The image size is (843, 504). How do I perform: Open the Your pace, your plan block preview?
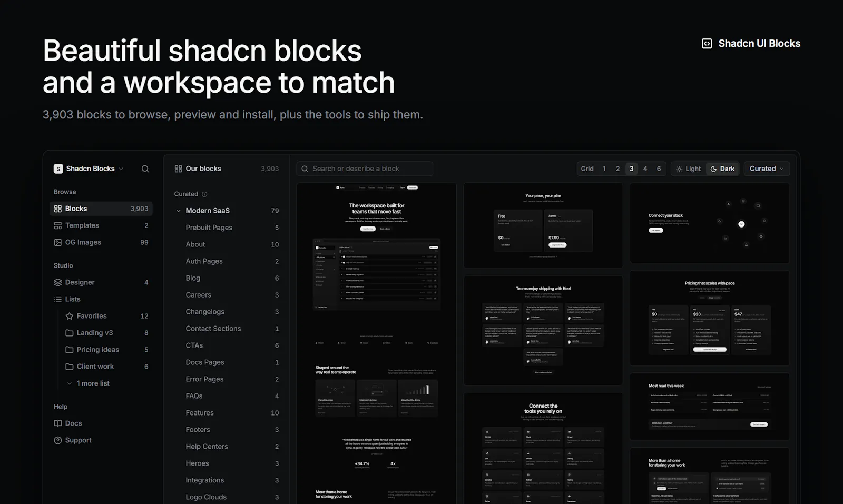pos(543,225)
